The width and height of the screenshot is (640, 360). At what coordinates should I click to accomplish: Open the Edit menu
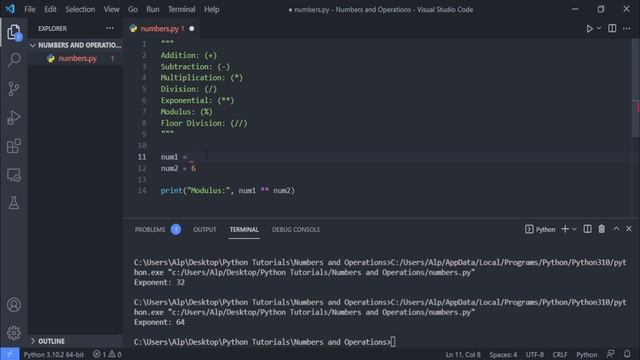tap(50, 9)
